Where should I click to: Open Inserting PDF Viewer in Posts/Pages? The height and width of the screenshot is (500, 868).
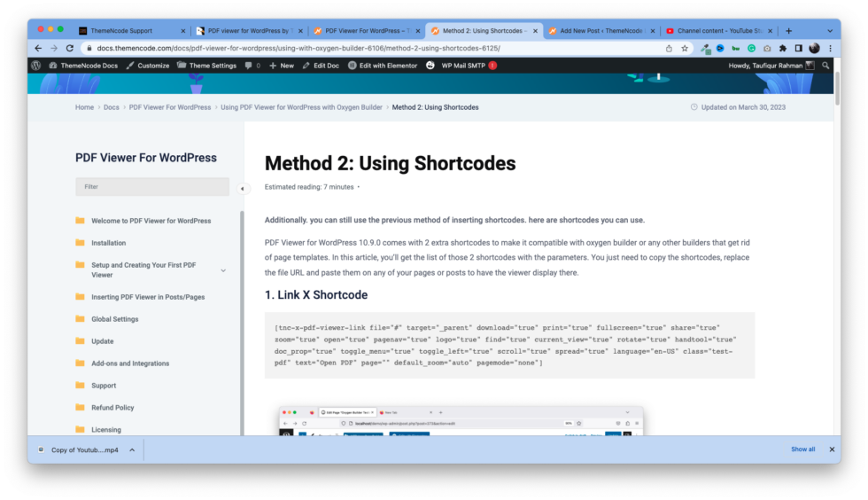pyautogui.click(x=148, y=297)
